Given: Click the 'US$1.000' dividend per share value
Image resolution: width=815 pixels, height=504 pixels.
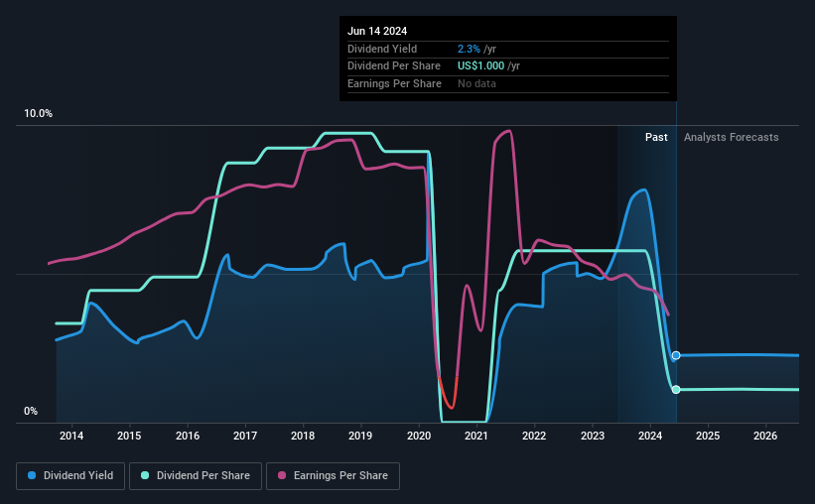Looking at the screenshot, I should click(x=480, y=66).
